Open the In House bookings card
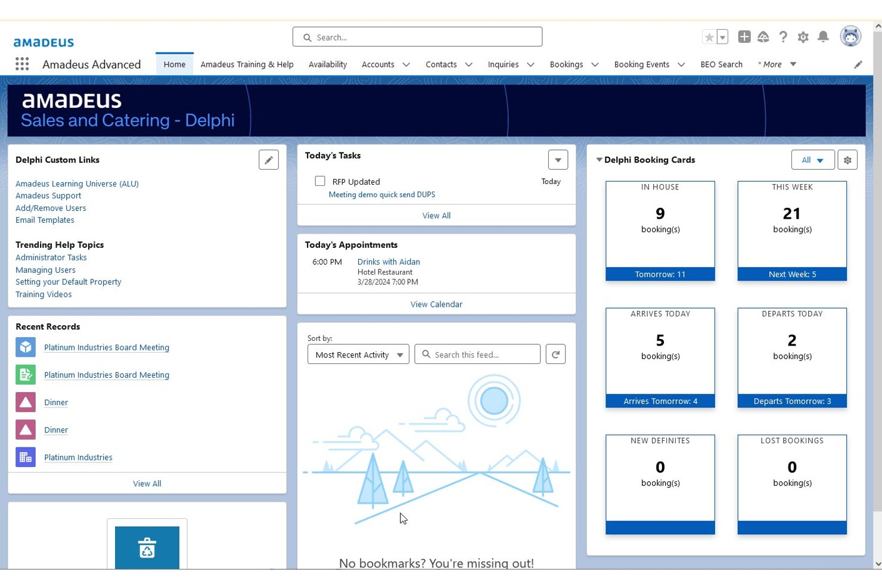The width and height of the screenshot is (882, 588). tap(660, 231)
